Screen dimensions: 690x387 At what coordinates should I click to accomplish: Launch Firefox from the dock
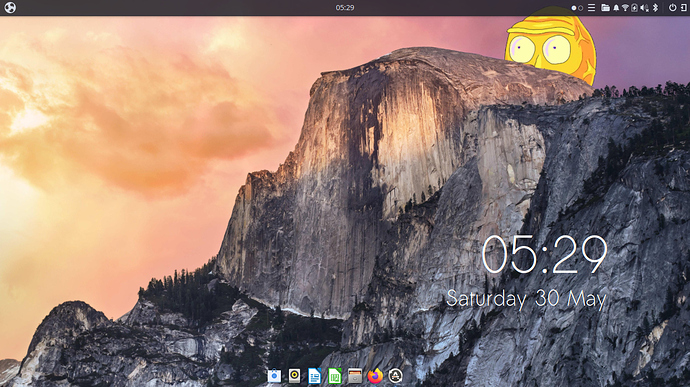(x=375, y=376)
